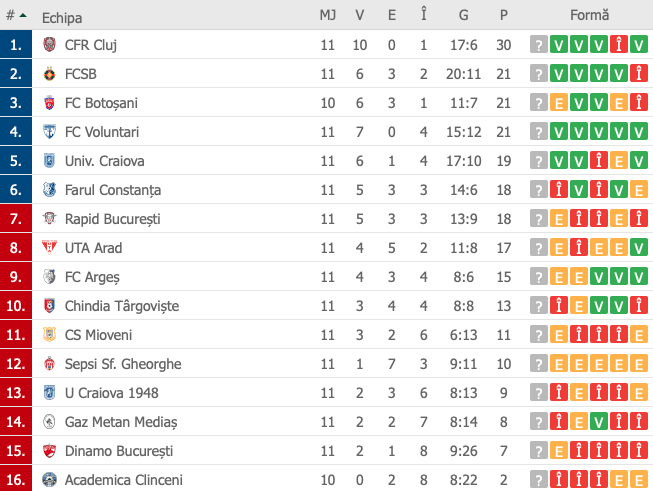The height and width of the screenshot is (491, 653).
Task: Sort table by the G goals column
Action: tap(464, 15)
